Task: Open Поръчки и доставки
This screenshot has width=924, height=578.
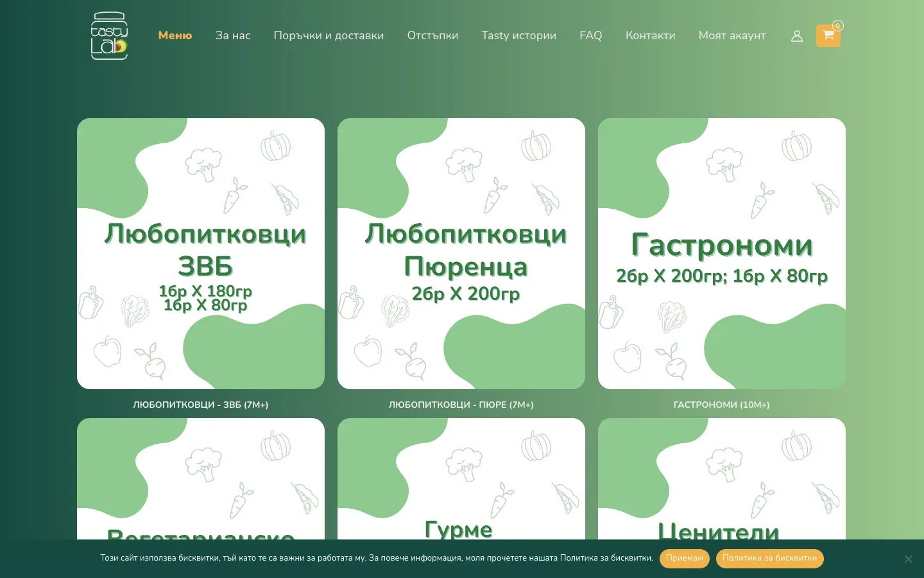Action: pos(329,35)
